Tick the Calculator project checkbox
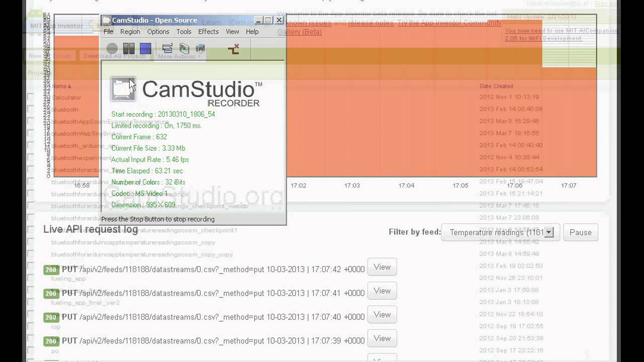644x362 pixels. (31, 97)
